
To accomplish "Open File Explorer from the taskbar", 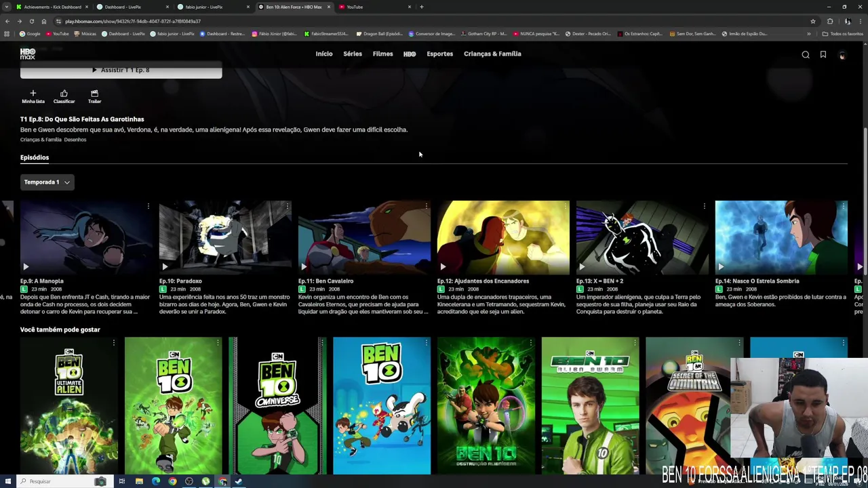I will point(139,481).
